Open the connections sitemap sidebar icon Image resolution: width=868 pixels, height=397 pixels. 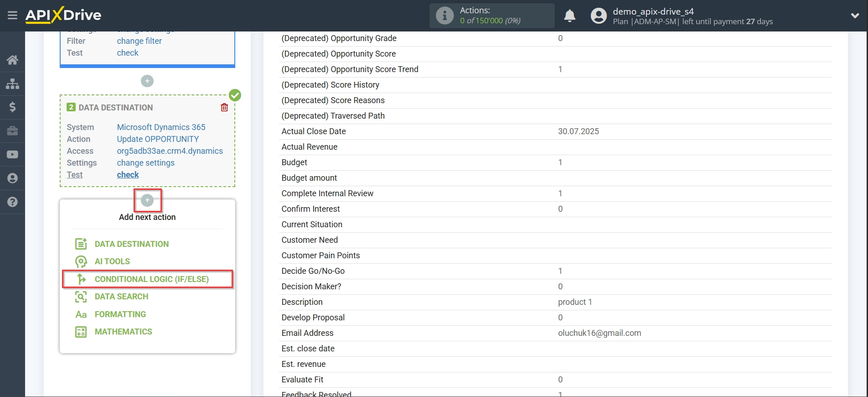12,84
